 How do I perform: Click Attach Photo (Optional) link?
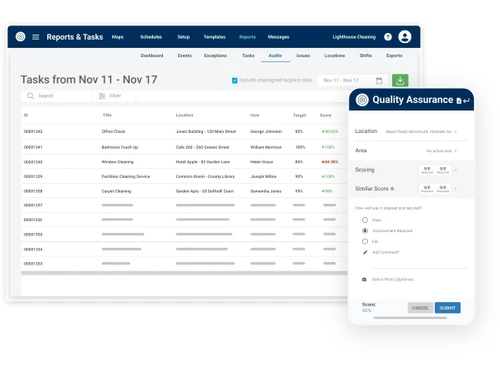(392, 279)
